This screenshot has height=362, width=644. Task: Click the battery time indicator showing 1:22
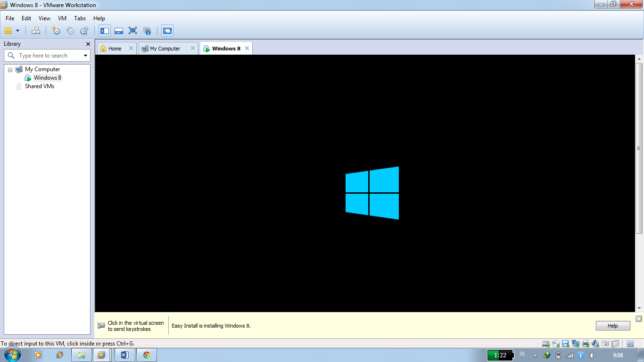pos(500,355)
